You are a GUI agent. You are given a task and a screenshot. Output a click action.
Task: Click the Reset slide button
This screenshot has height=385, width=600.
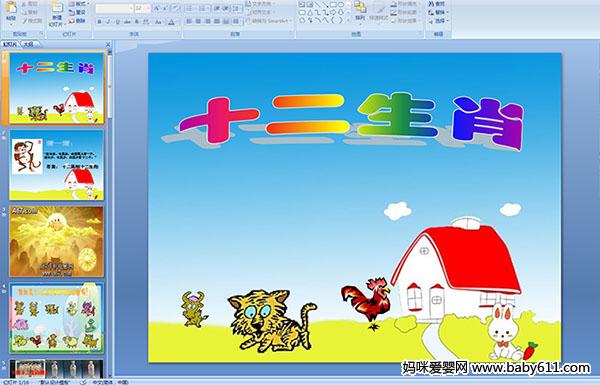pyautogui.click(x=77, y=13)
